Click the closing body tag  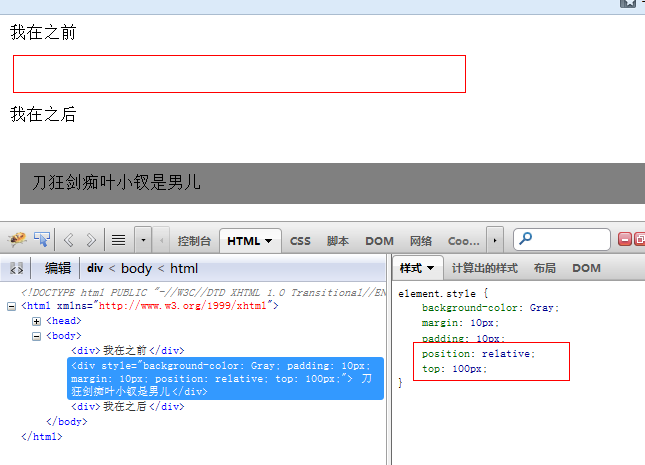67,422
